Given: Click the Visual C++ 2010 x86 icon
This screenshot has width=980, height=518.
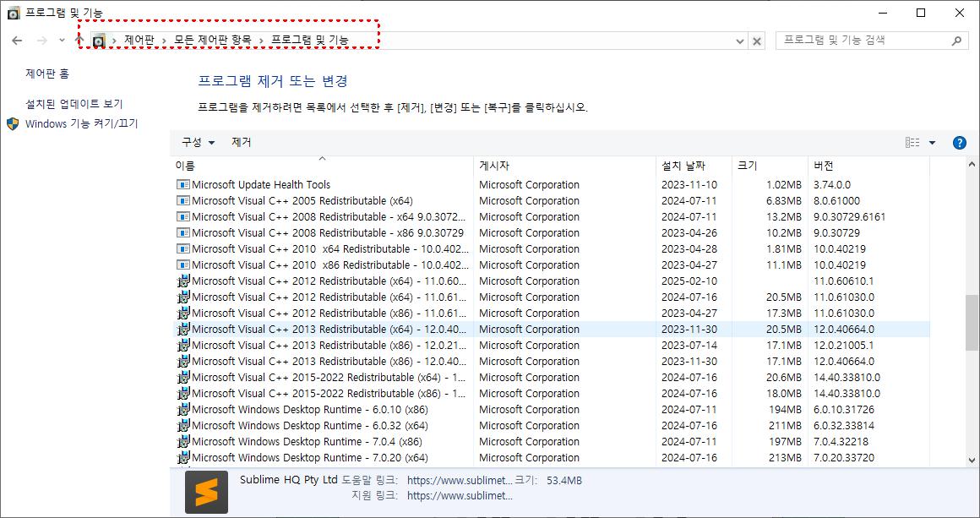Looking at the screenshot, I should [183, 265].
